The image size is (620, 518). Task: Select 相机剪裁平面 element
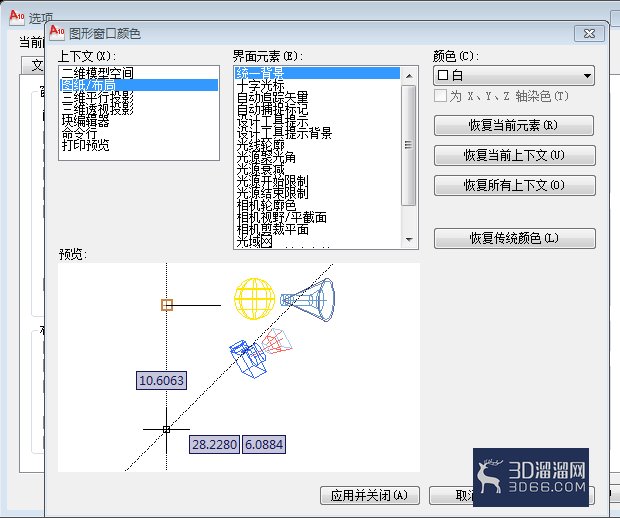pyautogui.click(x=317, y=229)
